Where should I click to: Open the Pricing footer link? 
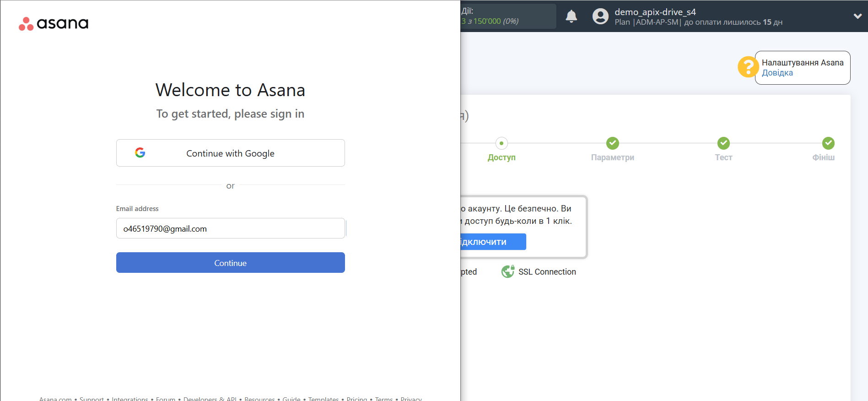tap(357, 399)
